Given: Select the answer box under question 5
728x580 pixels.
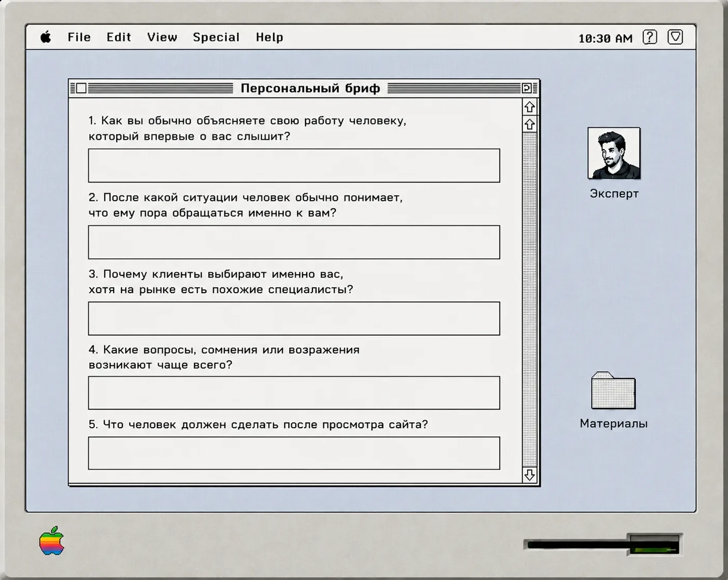Looking at the screenshot, I should pyautogui.click(x=294, y=453).
